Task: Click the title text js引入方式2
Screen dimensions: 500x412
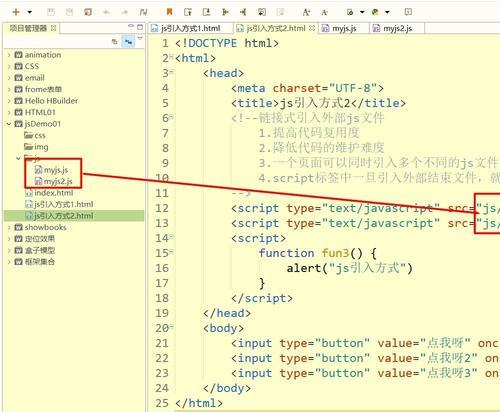Action: coord(315,103)
